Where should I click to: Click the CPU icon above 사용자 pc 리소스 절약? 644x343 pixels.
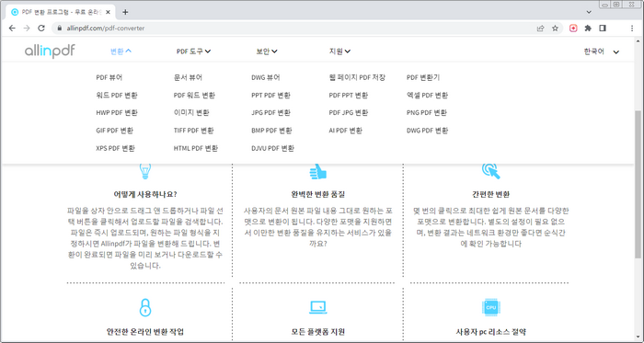(491, 307)
